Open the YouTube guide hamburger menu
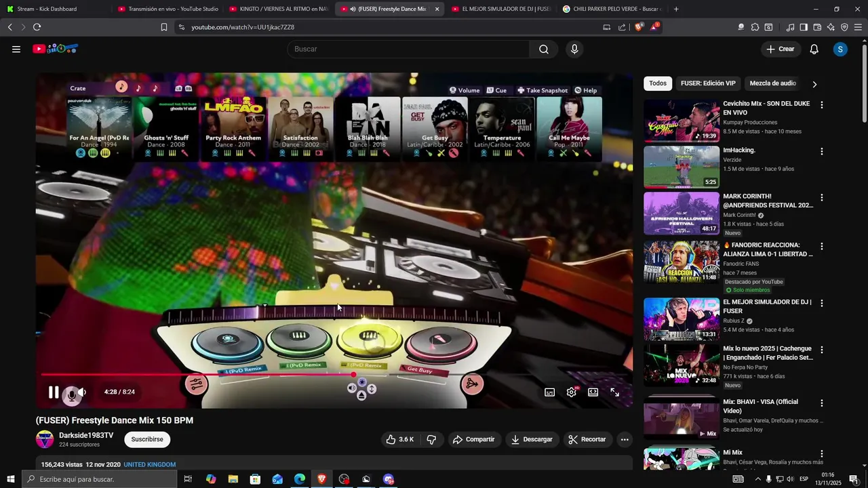868x488 pixels. [x=16, y=49]
